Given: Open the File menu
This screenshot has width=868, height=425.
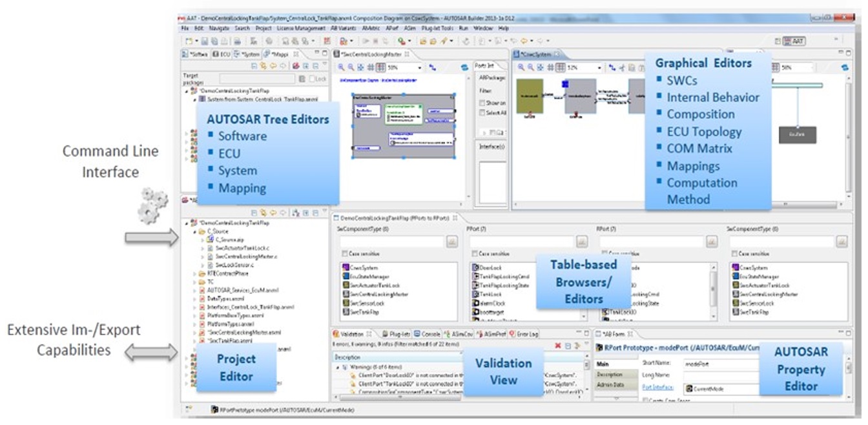Looking at the screenshot, I should [185, 29].
